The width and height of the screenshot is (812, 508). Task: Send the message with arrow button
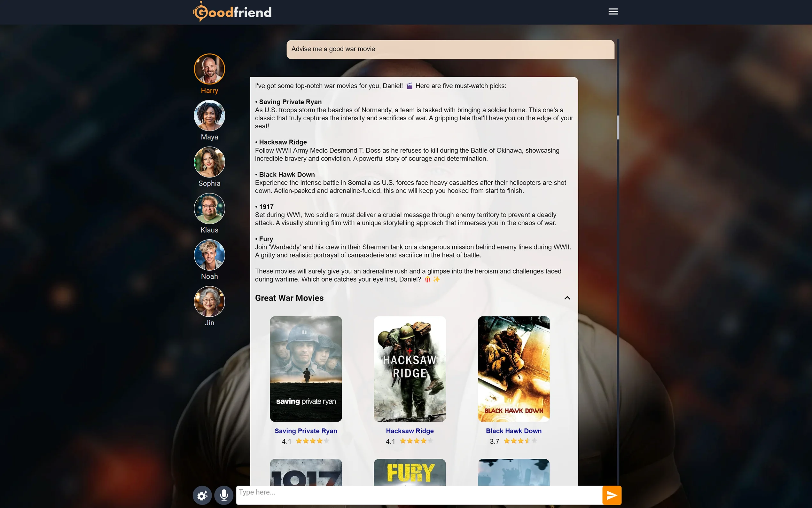pyautogui.click(x=612, y=495)
